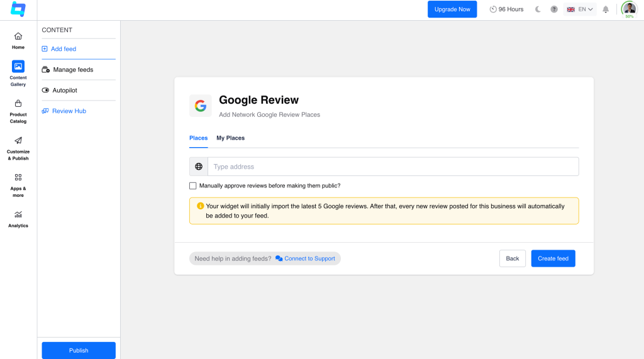Open Apps & more section

[18, 185]
